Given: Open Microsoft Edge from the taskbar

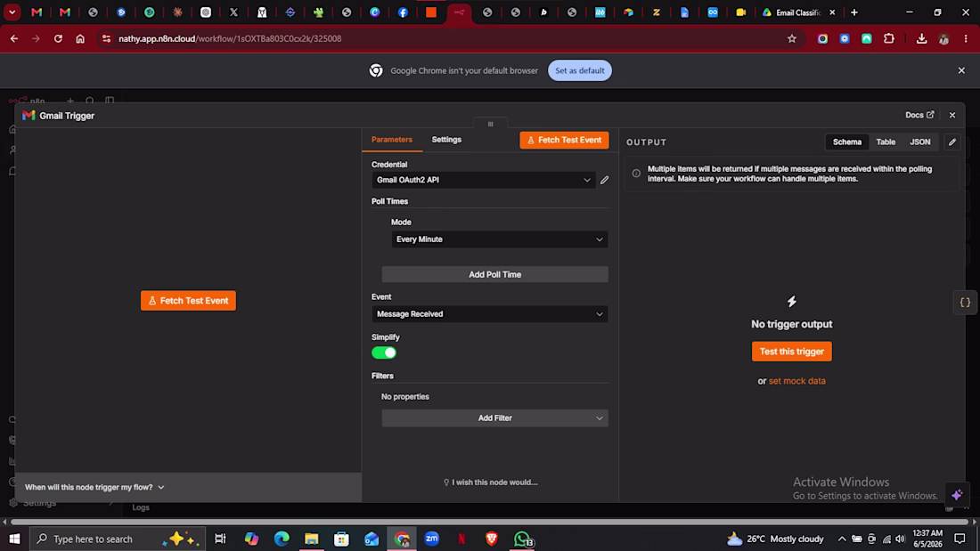Looking at the screenshot, I should click(282, 539).
